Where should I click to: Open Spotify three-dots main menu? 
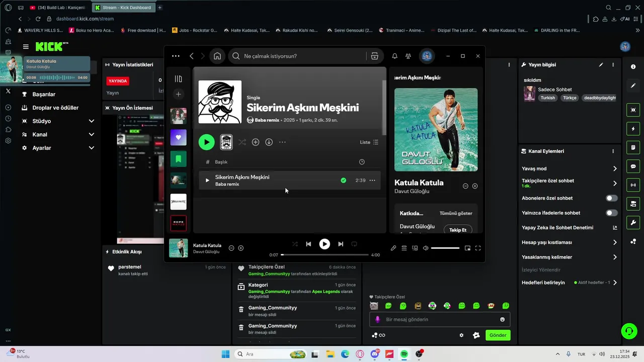176,56
